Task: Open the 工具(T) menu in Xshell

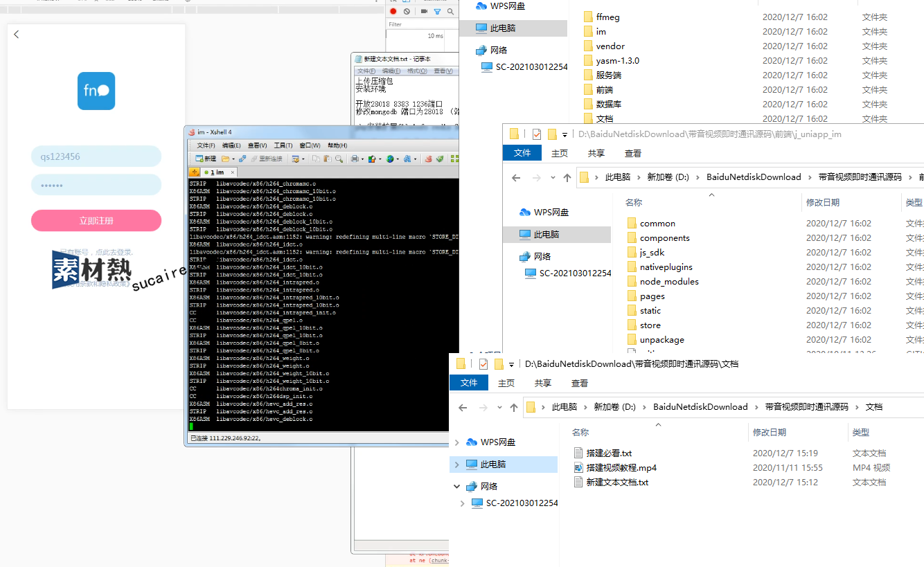Action: (x=283, y=145)
